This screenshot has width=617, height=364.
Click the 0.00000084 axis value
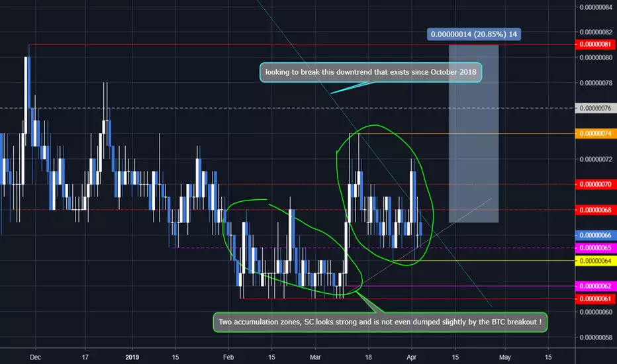(x=595, y=7)
